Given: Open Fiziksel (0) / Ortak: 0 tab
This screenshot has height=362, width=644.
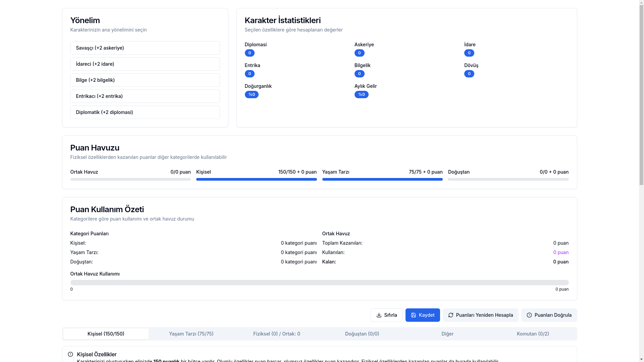Looking at the screenshot, I should coord(277,334).
